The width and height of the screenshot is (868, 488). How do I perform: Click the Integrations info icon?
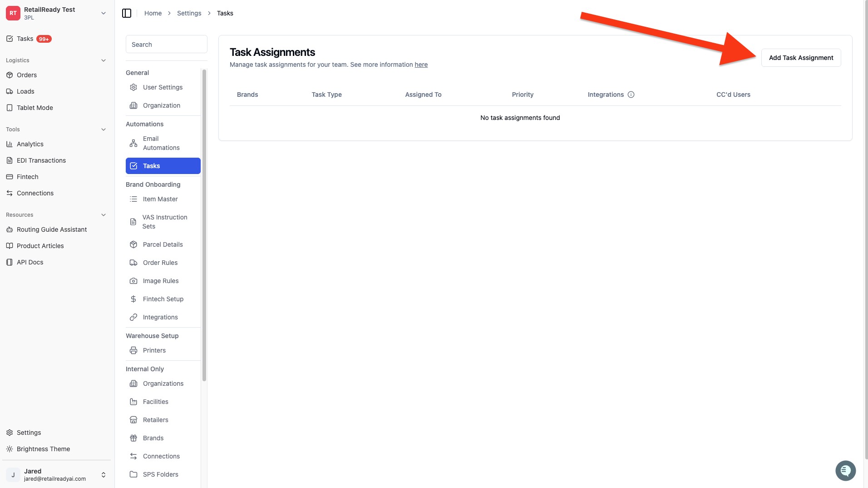click(631, 95)
